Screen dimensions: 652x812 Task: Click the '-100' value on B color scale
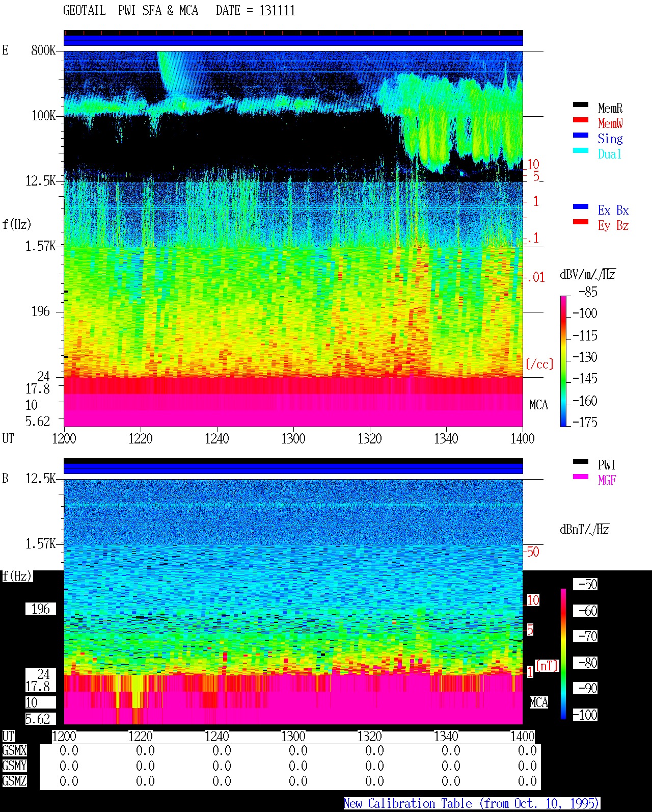pyautogui.click(x=585, y=715)
